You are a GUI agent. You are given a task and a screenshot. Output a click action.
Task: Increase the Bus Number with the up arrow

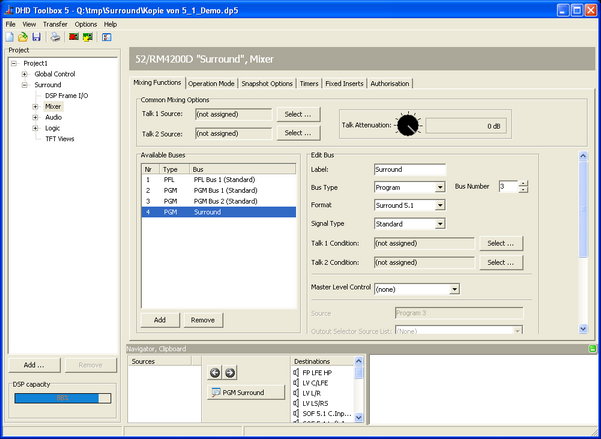click(x=523, y=183)
